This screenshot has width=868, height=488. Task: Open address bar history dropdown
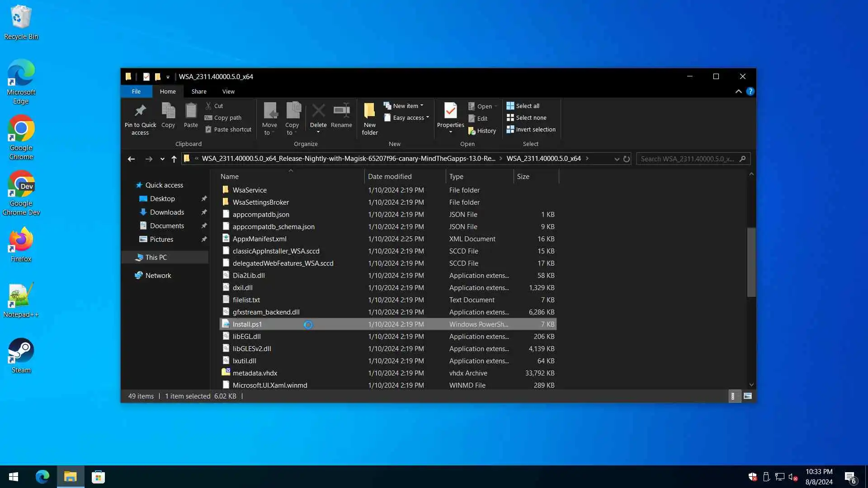(617, 159)
